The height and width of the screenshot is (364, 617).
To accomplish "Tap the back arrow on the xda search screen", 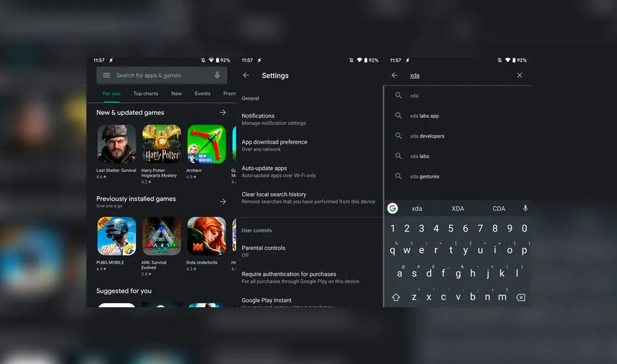I will 395,75.
